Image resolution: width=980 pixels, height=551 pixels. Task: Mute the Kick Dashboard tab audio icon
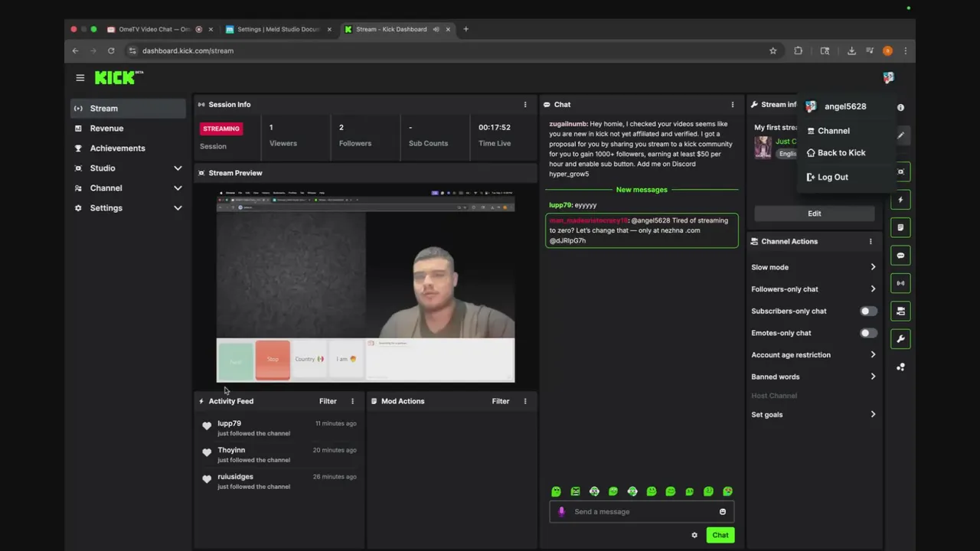pyautogui.click(x=436, y=29)
